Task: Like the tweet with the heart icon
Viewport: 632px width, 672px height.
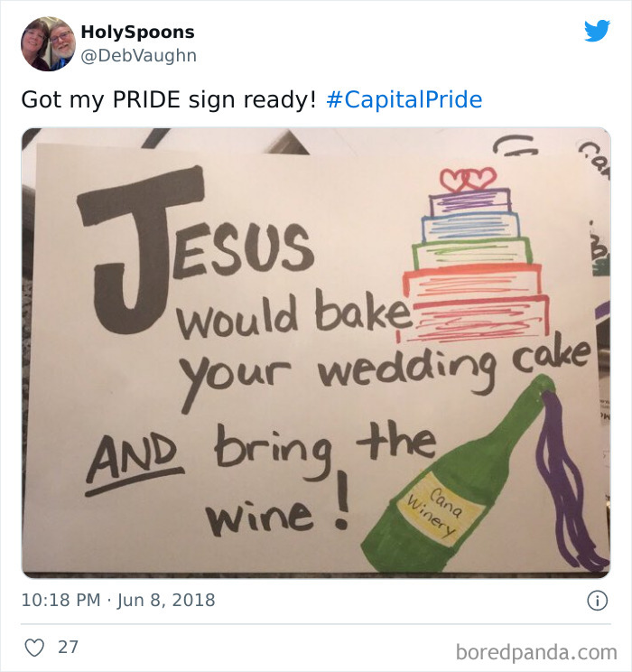Action: (x=34, y=647)
